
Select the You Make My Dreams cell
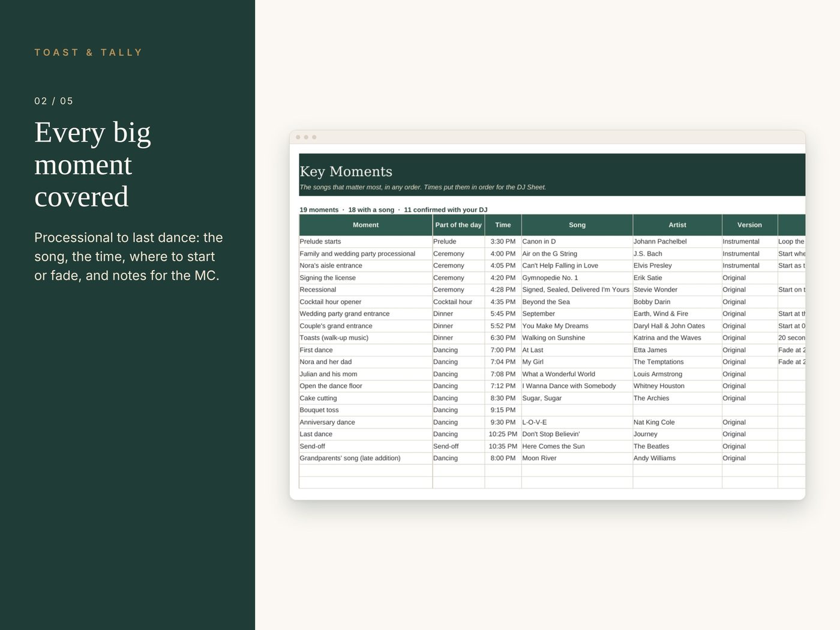tap(577, 326)
